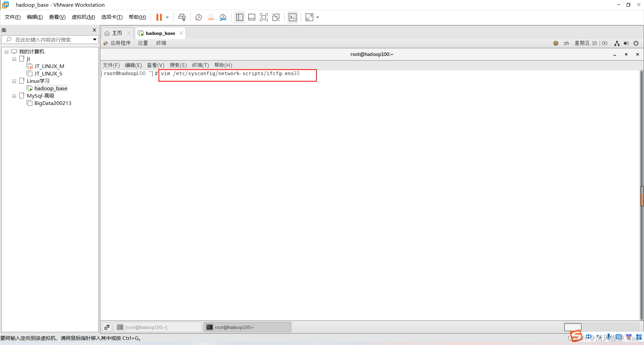This screenshot has height=345, width=644.
Task: Switch to root@hadoop100:~ taskbar window
Action: click(247, 327)
